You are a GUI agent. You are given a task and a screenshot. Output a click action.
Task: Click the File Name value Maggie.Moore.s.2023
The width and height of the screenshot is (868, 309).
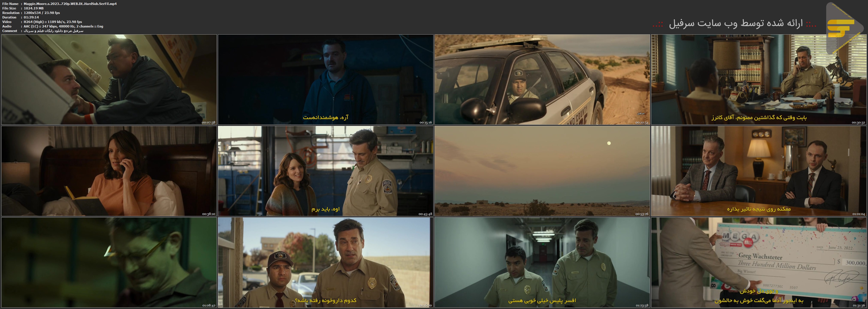[70, 4]
